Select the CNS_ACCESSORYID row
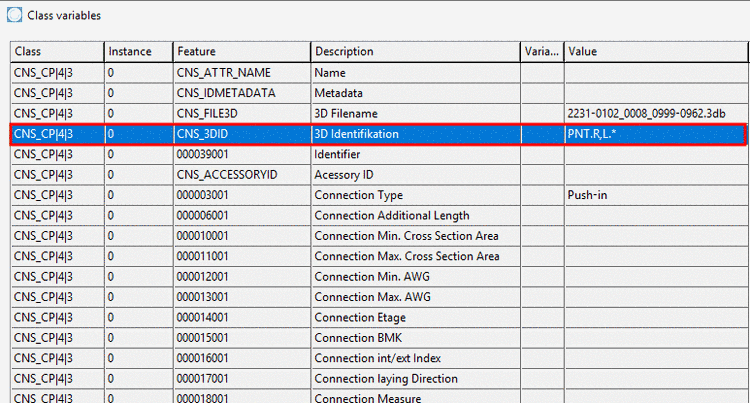 click(x=379, y=175)
